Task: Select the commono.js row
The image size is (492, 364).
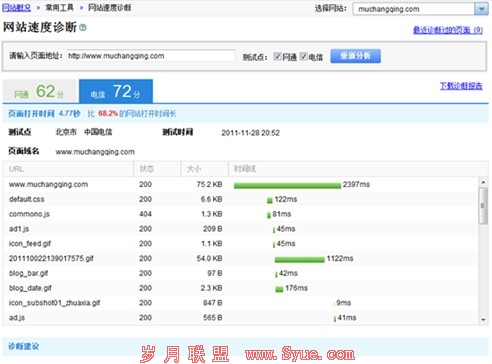Action: pos(240,214)
